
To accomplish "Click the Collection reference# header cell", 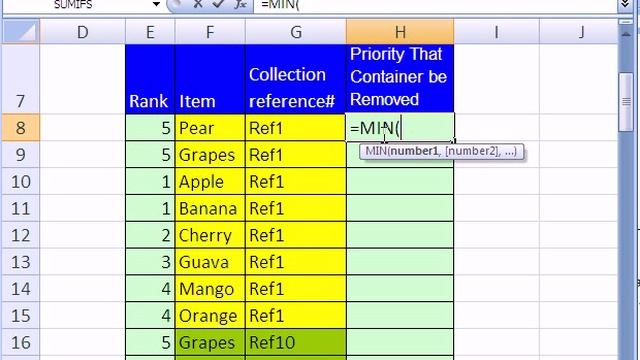I will [296, 79].
